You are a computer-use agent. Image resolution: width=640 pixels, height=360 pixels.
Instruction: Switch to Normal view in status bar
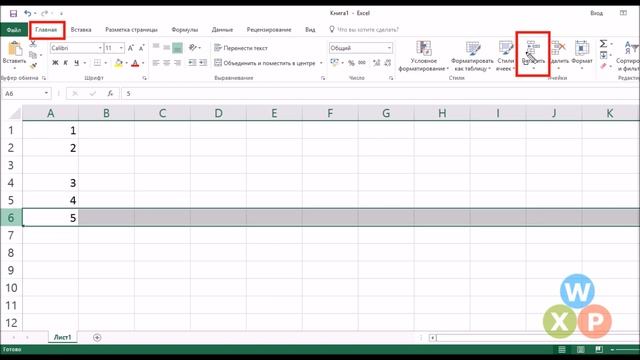(x=562, y=349)
